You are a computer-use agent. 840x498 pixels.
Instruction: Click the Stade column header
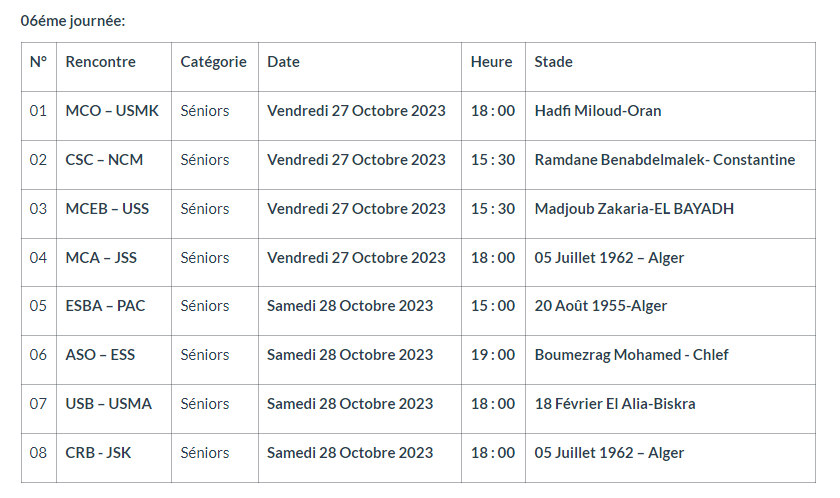(x=554, y=62)
